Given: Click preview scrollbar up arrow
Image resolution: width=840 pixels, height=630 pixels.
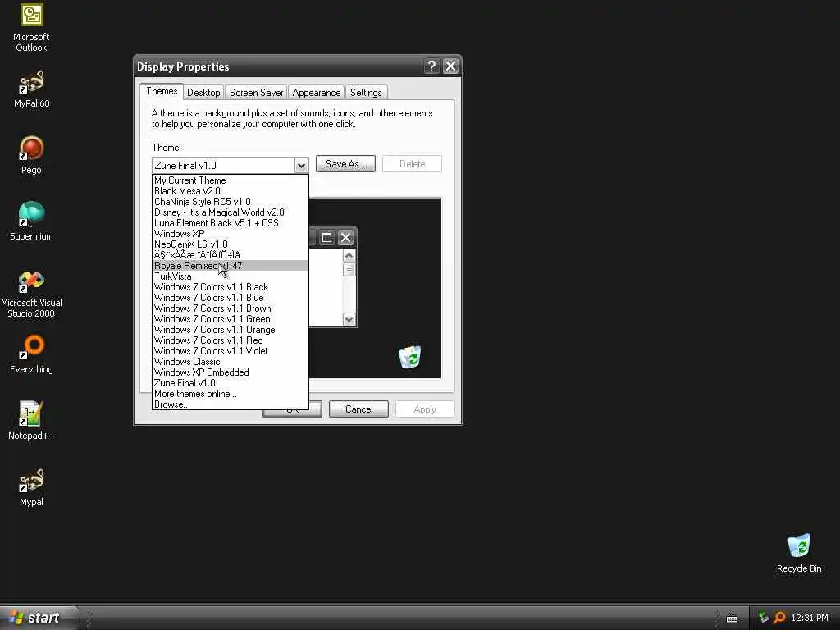Looking at the screenshot, I should [x=349, y=256].
